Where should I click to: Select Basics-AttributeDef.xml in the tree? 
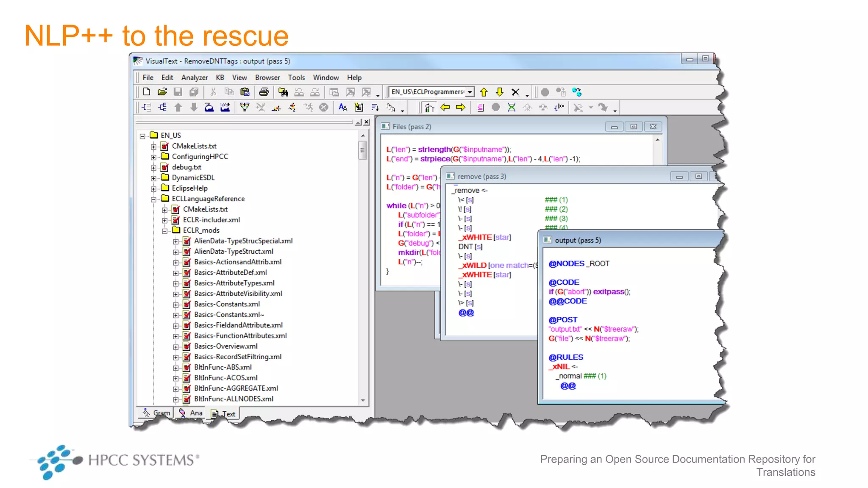[231, 273]
